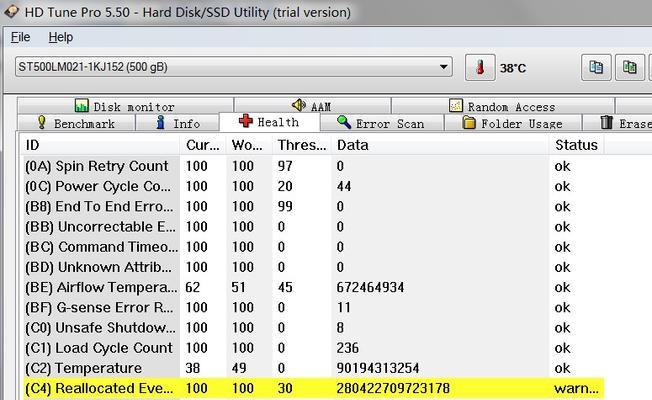
Task: Sort by the ID column header
Action: point(100,145)
